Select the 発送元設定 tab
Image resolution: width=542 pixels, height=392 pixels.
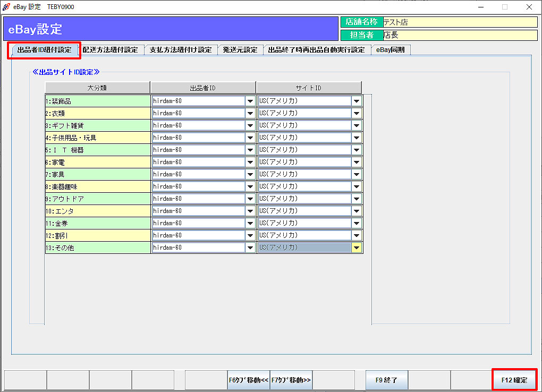240,50
